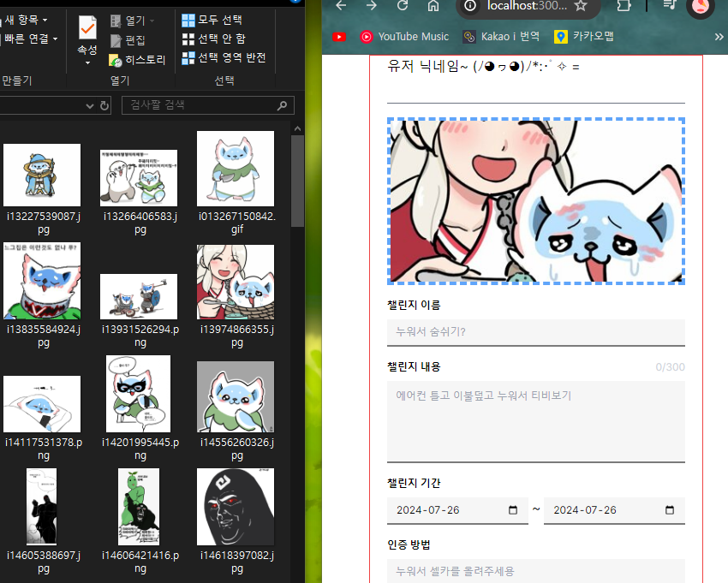Click 선택 영역 반전 to invert selection
728x583 pixels.
(x=224, y=58)
